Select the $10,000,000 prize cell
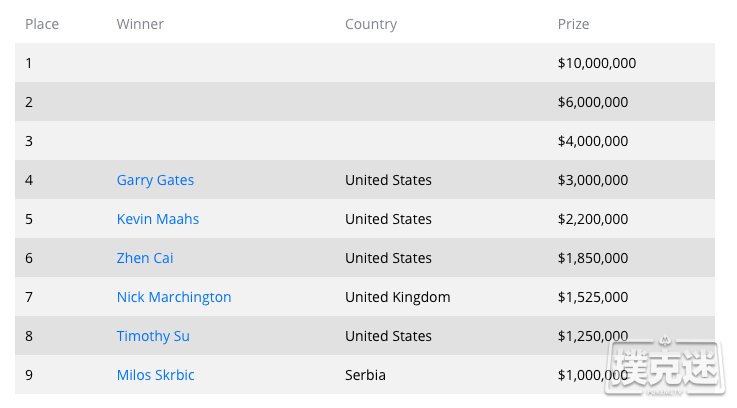 (597, 63)
